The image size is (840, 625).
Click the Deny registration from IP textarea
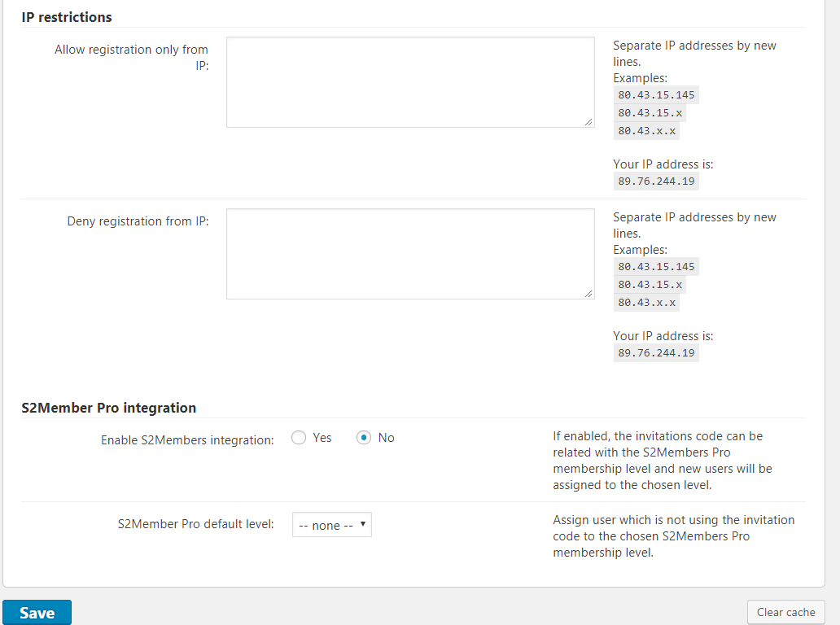[x=410, y=253]
